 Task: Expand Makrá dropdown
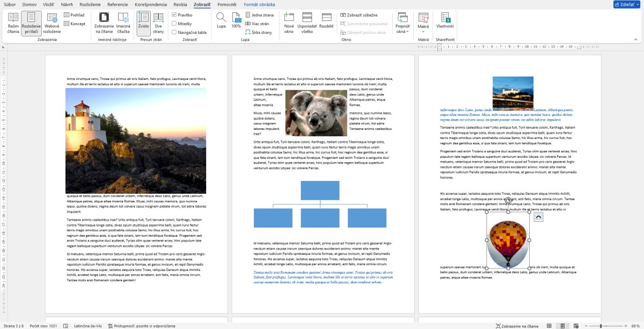point(423,23)
